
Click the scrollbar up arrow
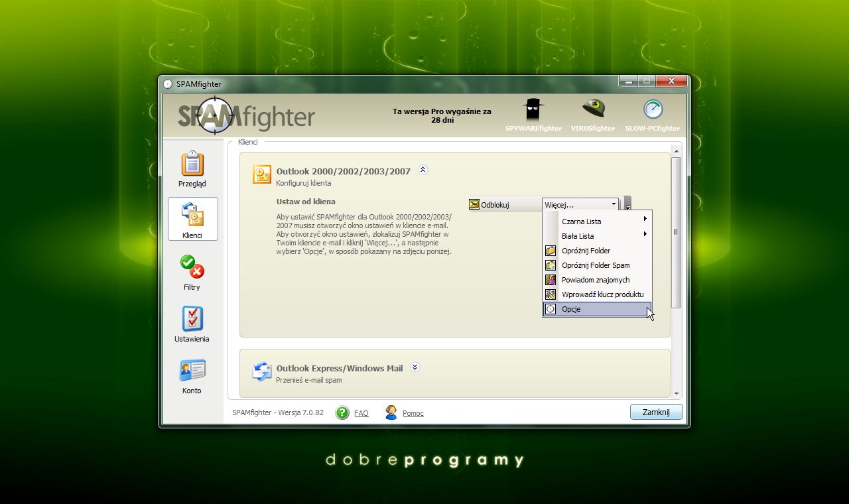pyautogui.click(x=677, y=151)
